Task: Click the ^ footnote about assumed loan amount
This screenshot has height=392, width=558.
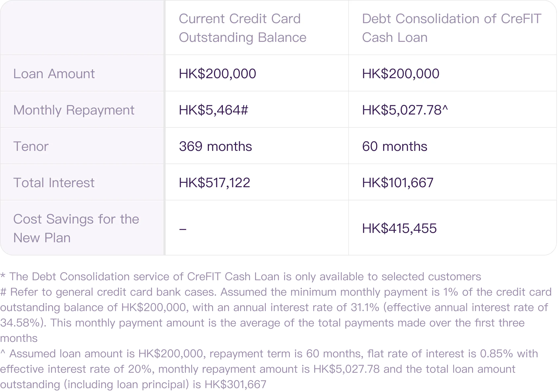Action: point(269,369)
